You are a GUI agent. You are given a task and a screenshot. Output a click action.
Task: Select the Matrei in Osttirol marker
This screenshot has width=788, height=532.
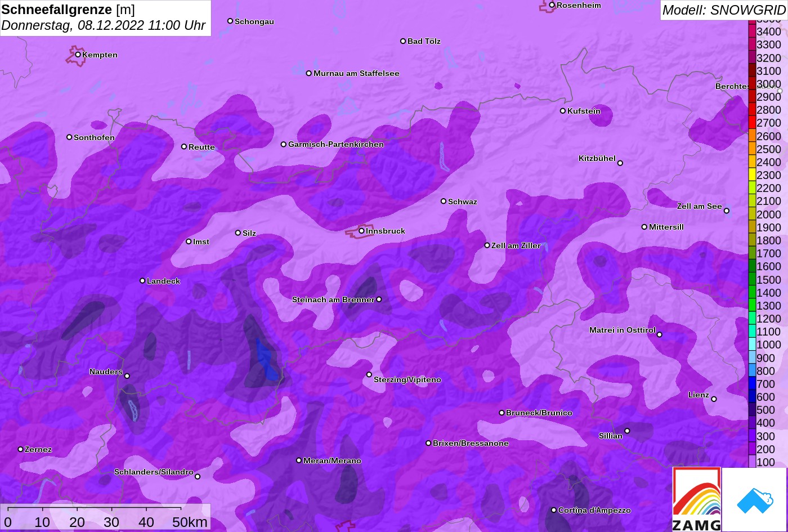point(660,334)
